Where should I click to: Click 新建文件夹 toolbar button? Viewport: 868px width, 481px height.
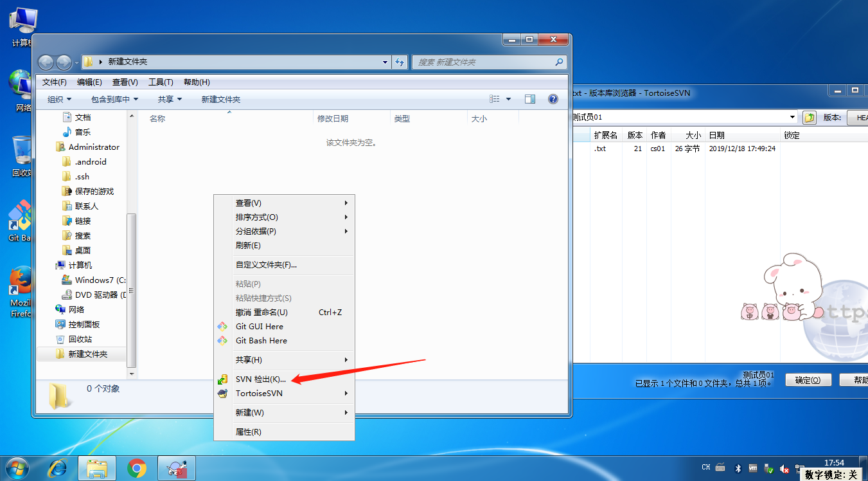click(x=221, y=99)
